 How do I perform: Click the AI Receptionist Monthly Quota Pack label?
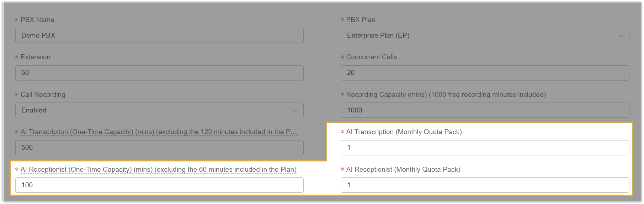(x=403, y=170)
